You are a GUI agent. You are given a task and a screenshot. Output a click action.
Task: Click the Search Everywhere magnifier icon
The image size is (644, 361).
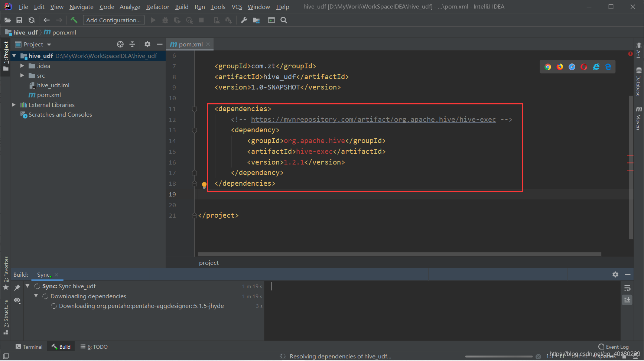pyautogui.click(x=284, y=20)
